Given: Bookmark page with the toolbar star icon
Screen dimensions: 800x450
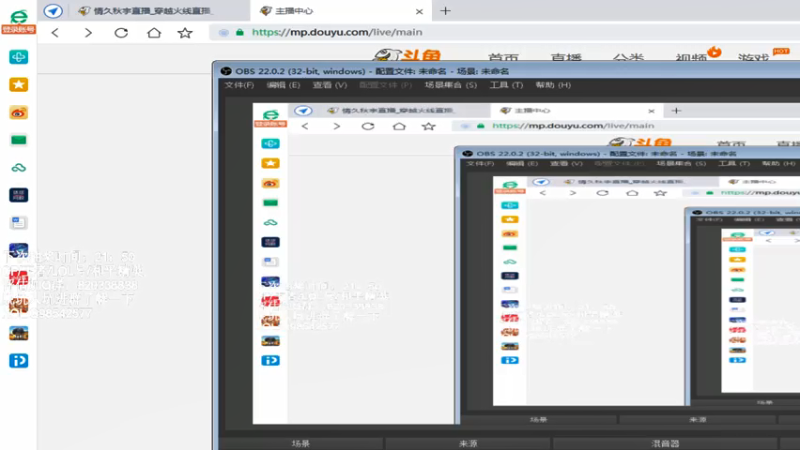Looking at the screenshot, I should pos(185,33).
